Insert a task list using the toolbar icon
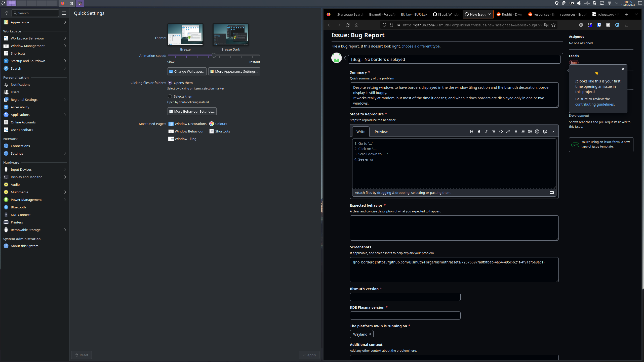The height and width of the screenshot is (362, 644). click(x=530, y=131)
